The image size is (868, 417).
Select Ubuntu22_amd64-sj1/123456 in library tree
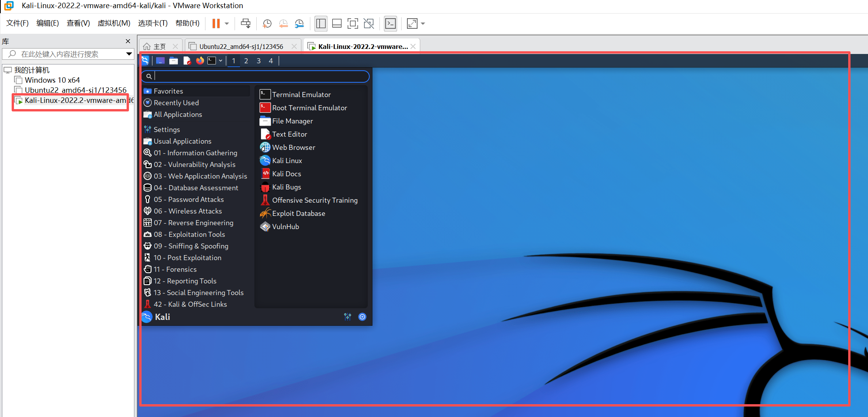click(x=75, y=90)
